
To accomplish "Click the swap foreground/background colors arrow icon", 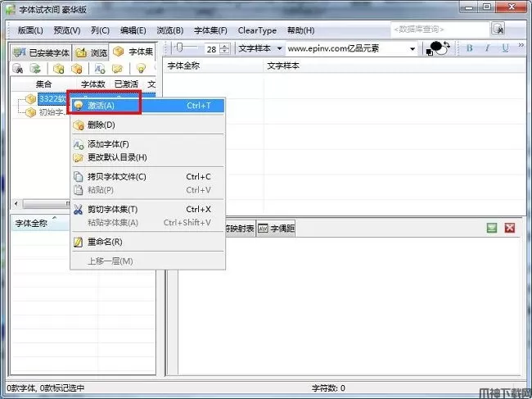I will (447, 45).
